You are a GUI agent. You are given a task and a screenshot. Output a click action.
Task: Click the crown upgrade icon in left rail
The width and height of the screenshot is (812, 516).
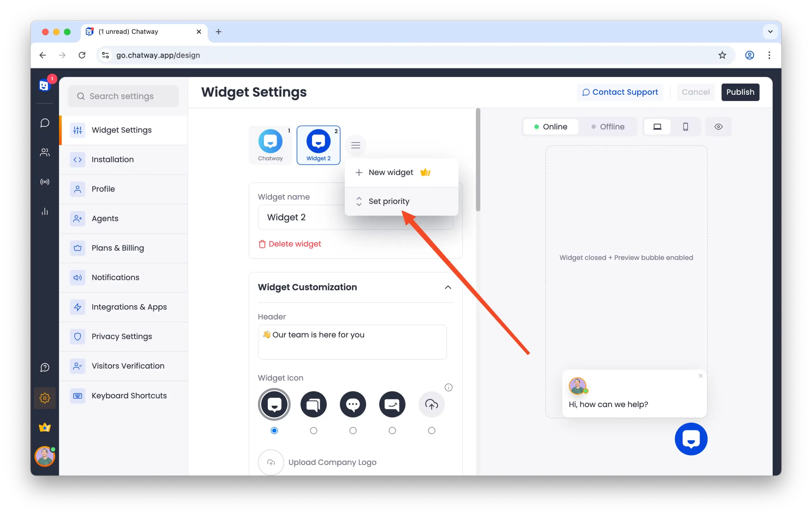[45, 427]
